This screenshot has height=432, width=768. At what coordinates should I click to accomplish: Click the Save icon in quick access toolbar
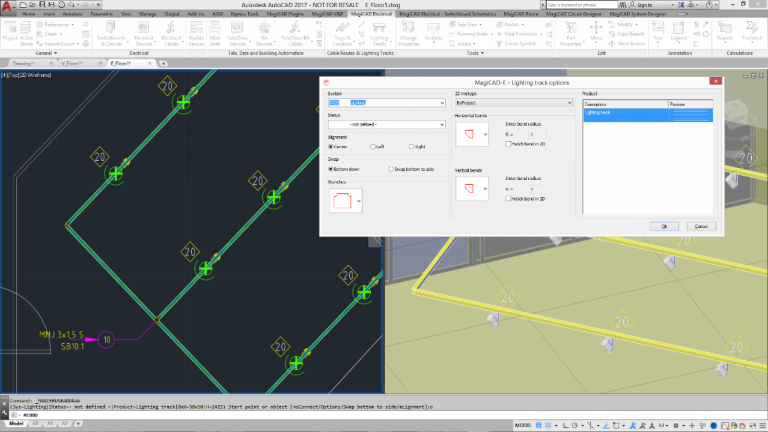42,4
